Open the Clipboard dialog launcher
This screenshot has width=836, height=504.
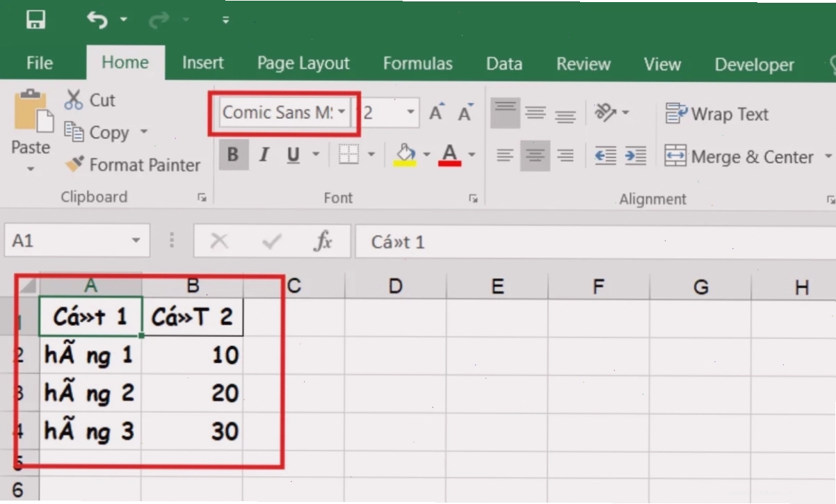coord(202,198)
